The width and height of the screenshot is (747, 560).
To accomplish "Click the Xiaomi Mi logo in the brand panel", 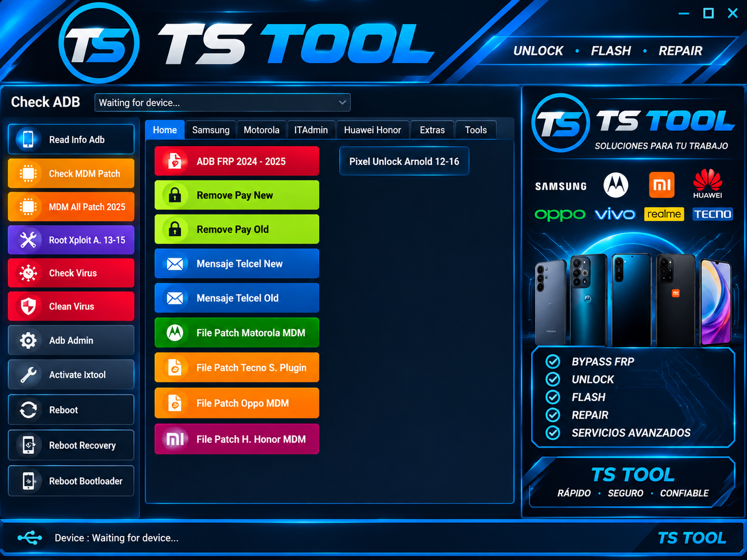I will (x=661, y=185).
